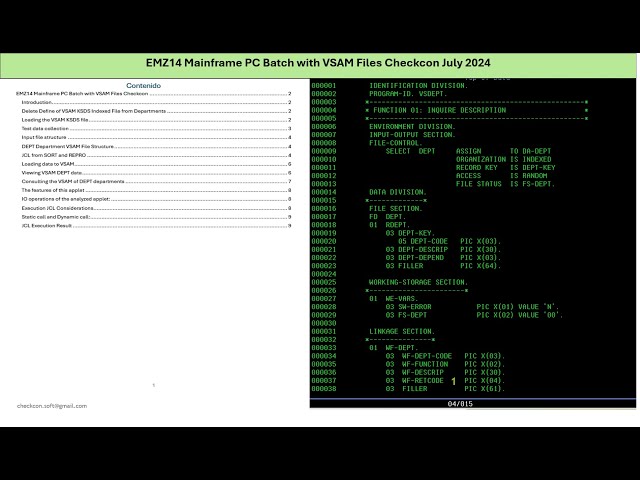Click the 03 WF-FUNCTION PIC X(02) line
The image size is (640, 480).
point(445,364)
